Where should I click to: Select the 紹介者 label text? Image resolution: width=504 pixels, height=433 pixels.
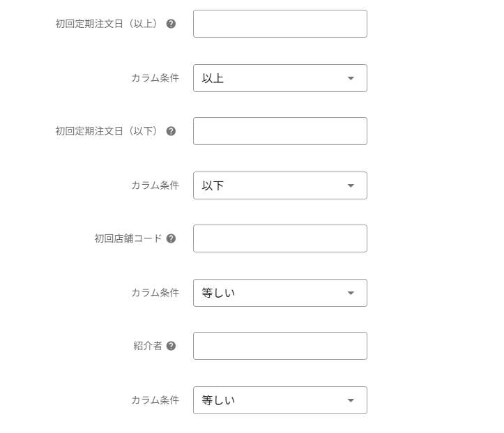pyautogui.click(x=147, y=346)
